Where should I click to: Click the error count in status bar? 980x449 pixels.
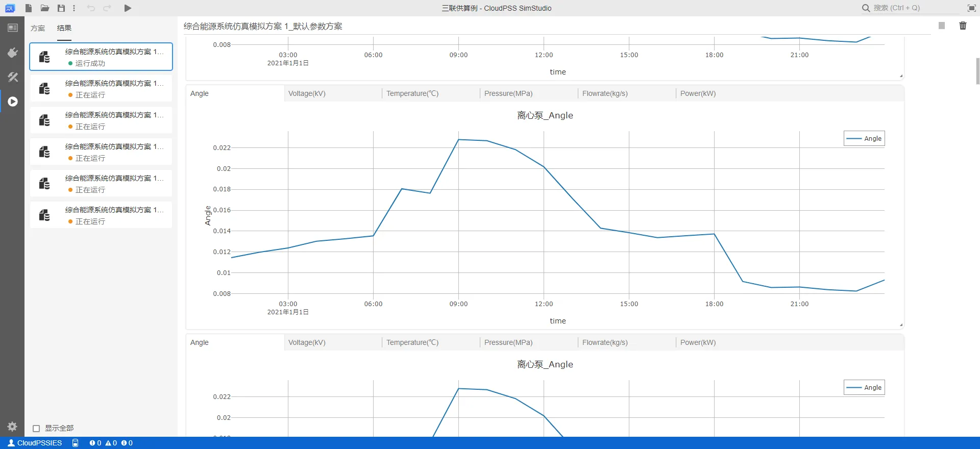coord(95,443)
